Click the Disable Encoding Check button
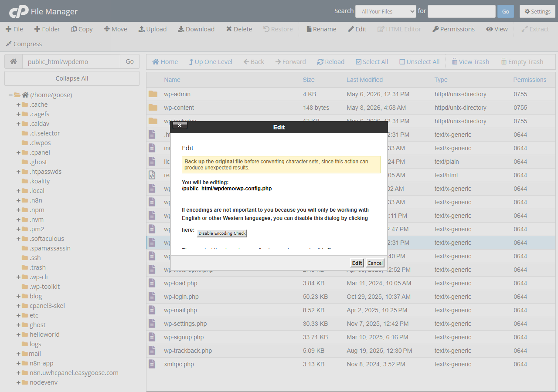Screen dimensions: 558x392 pyautogui.click(x=222, y=233)
